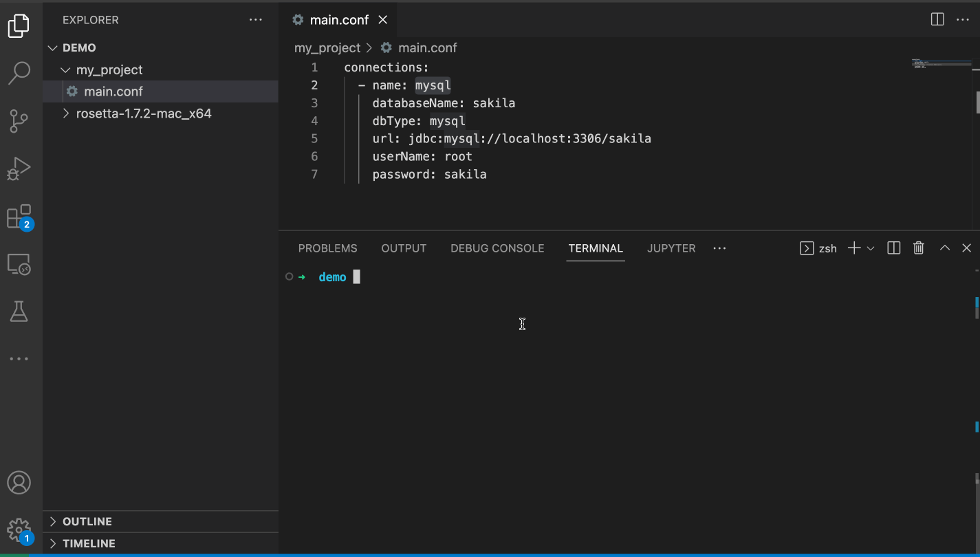Viewport: 980px width, 557px height.
Task: Switch to the PROBLEMS tab
Action: click(x=327, y=248)
